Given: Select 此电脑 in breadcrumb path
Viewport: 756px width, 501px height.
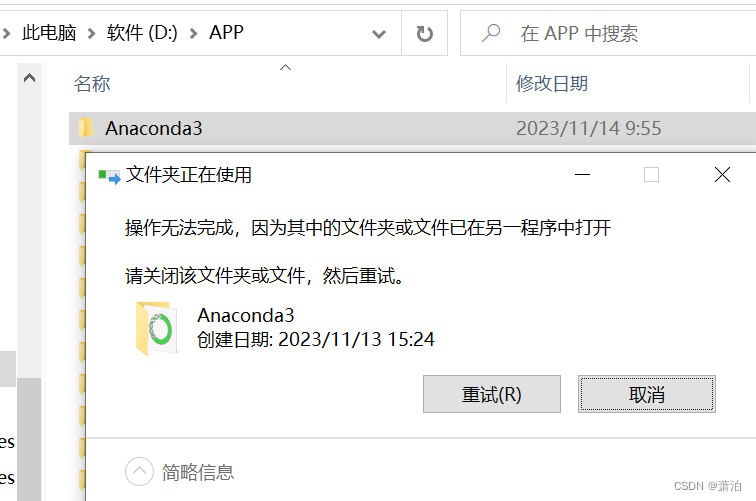Looking at the screenshot, I should click(49, 33).
